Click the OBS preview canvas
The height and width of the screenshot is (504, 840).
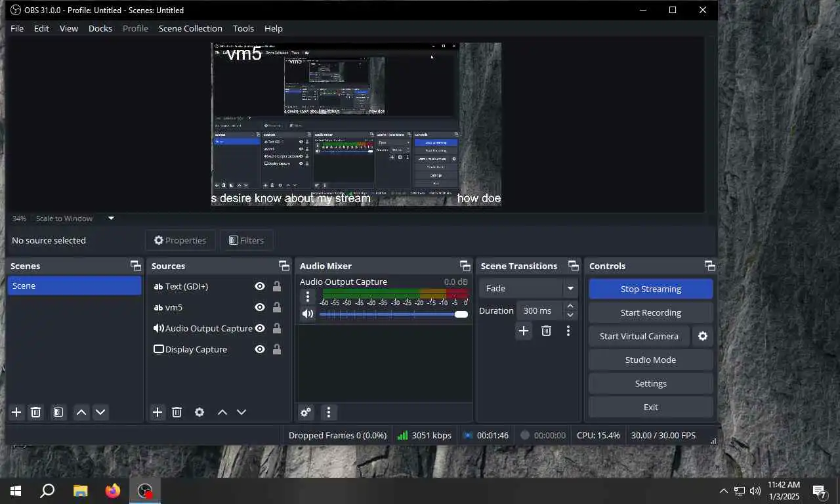(x=356, y=125)
